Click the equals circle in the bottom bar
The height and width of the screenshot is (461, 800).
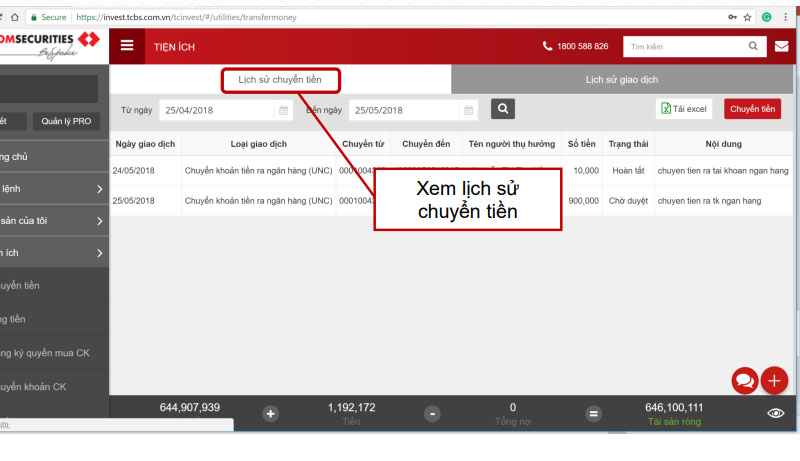coord(593,414)
